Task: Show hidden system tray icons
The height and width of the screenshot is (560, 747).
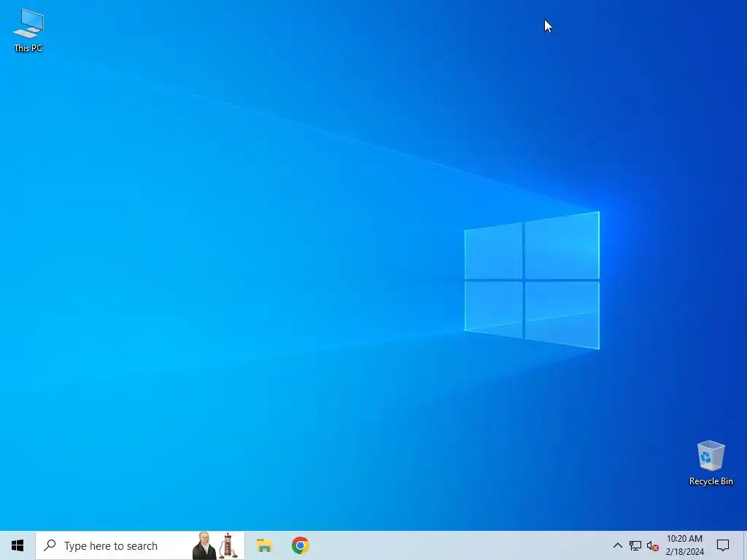Action: point(617,545)
